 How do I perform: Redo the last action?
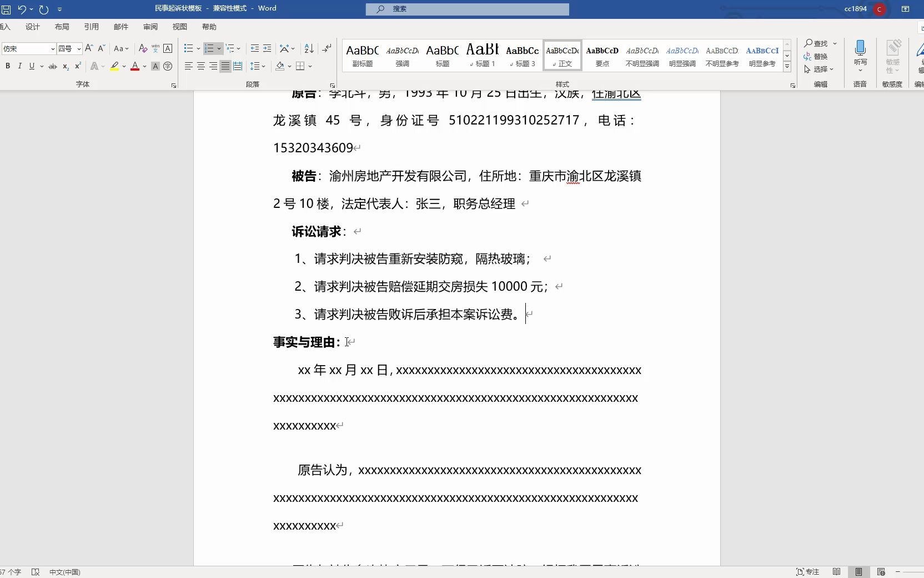44,9
